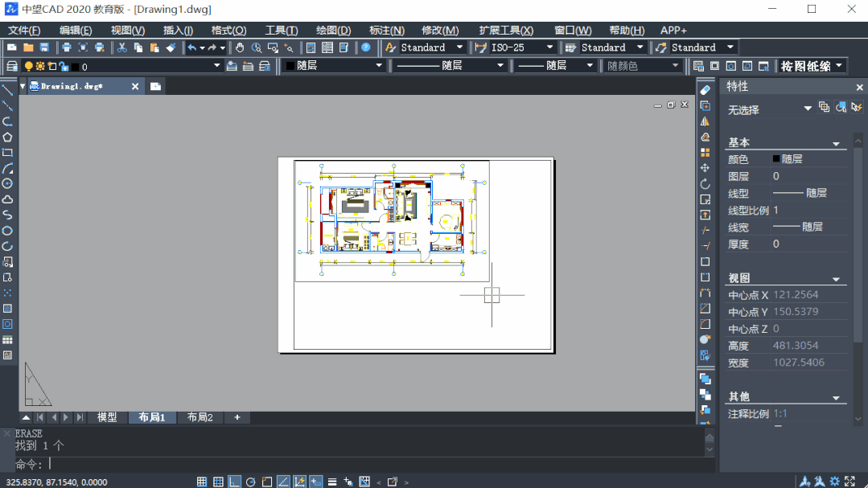868x488 pixels.
Task: Open the text style Standard dropdown
Action: [459, 47]
